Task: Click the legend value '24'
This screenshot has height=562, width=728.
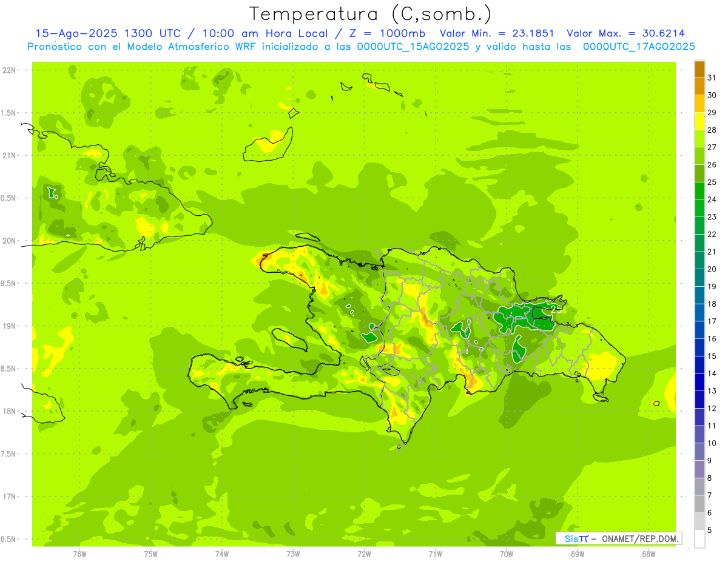Action: [x=712, y=199]
